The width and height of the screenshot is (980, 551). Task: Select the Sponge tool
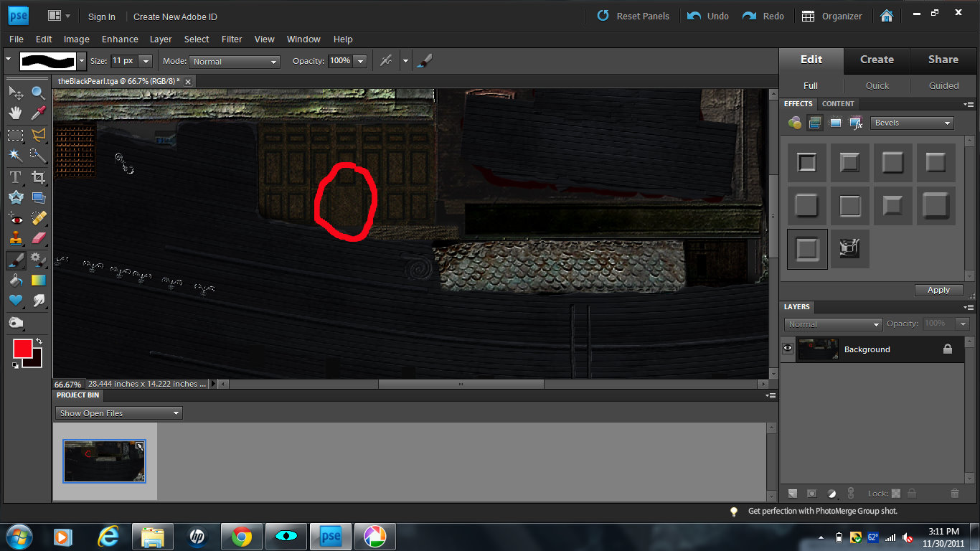point(16,323)
